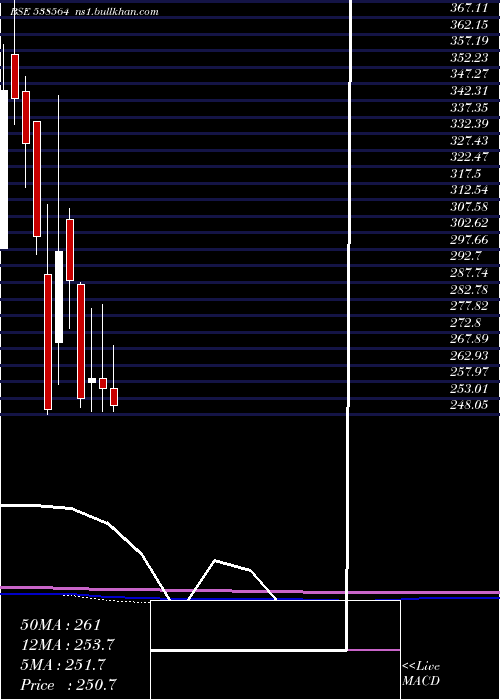Click the 327.43 axis label

[x=469, y=140]
